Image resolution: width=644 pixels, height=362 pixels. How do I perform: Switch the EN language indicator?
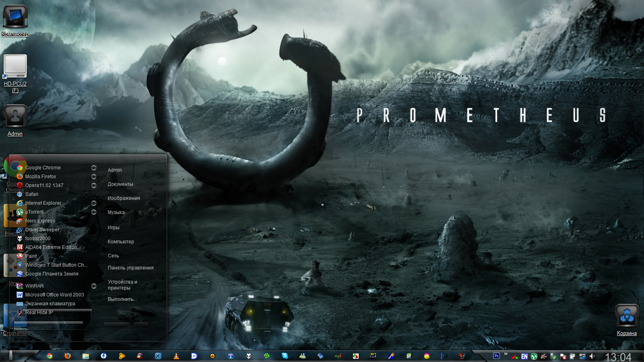(524, 356)
